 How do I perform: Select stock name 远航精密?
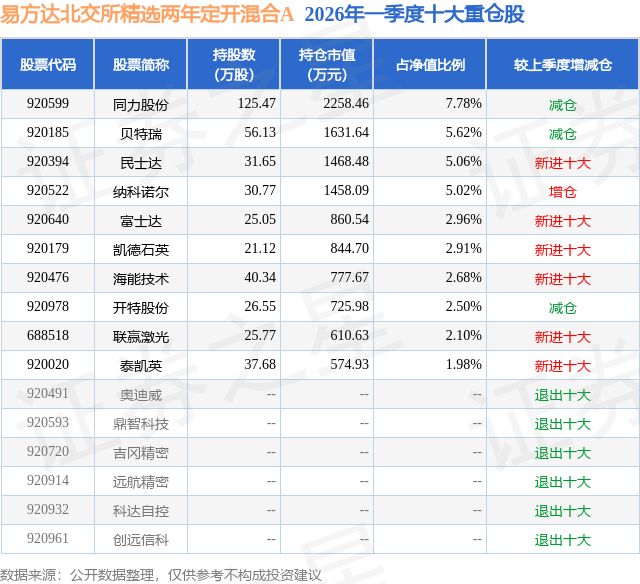coord(141,482)
